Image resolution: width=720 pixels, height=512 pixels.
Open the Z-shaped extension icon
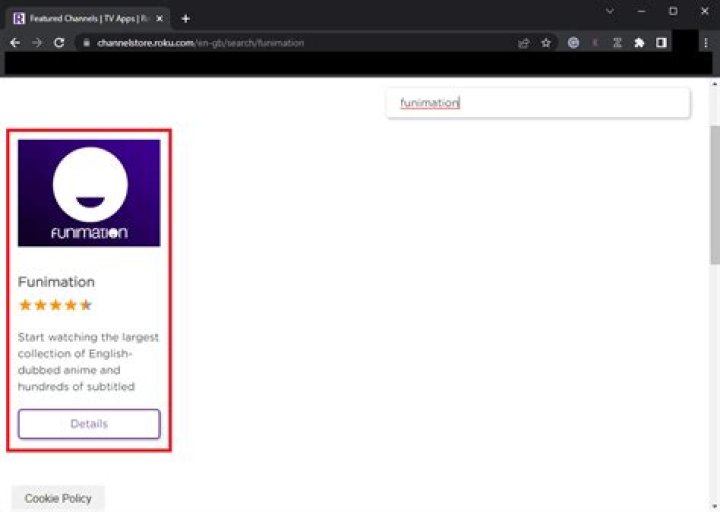[x=617, y=43]
